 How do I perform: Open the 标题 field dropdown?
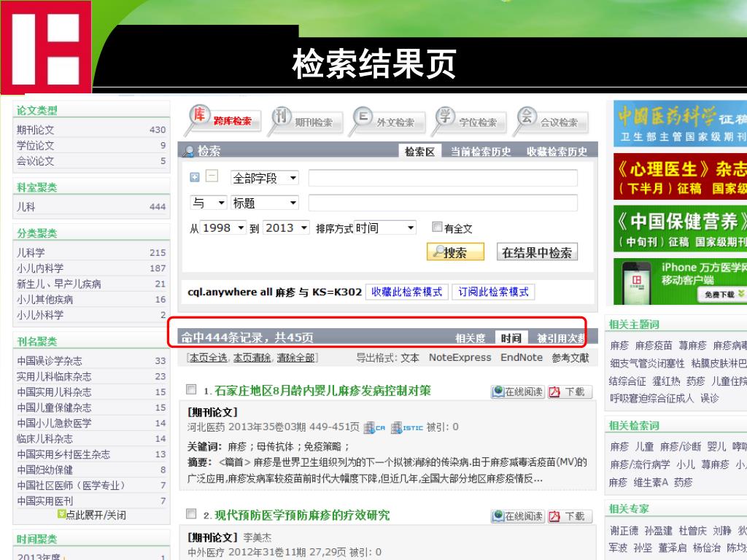(x=264, y=203)
